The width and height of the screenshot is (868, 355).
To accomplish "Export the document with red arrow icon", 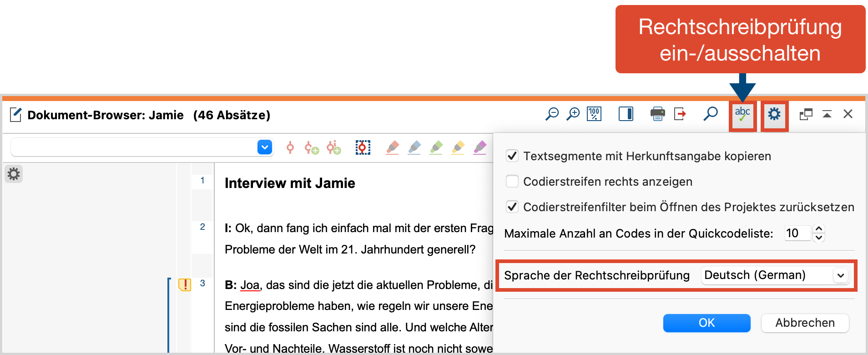I will point(680,114).
